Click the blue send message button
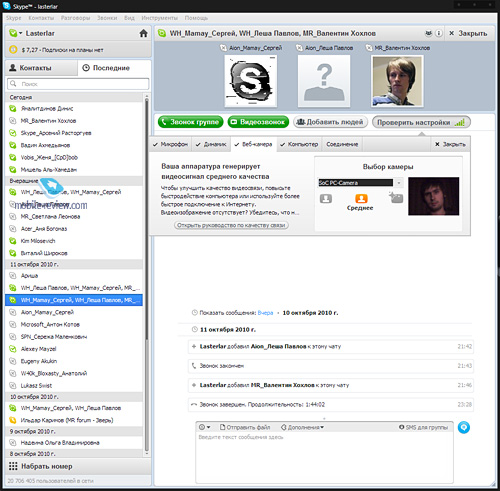Image resolution: width=500 pixels, height=491 pixels. tap(464, 427)
